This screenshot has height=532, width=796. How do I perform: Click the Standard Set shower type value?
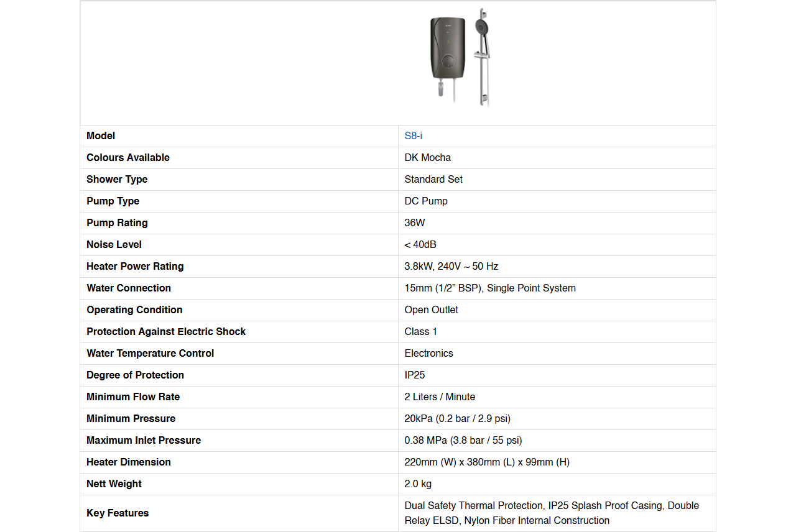[x=433, y=180]
